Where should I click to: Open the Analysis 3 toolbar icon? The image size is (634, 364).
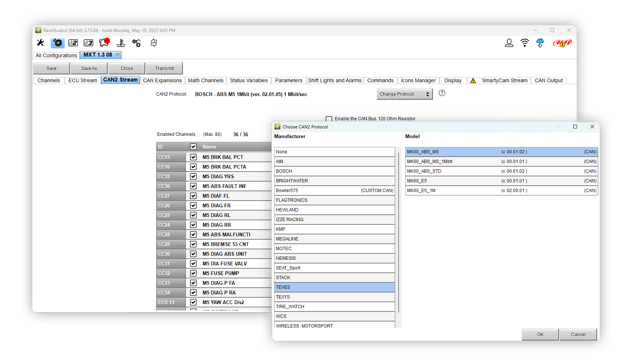88,43
